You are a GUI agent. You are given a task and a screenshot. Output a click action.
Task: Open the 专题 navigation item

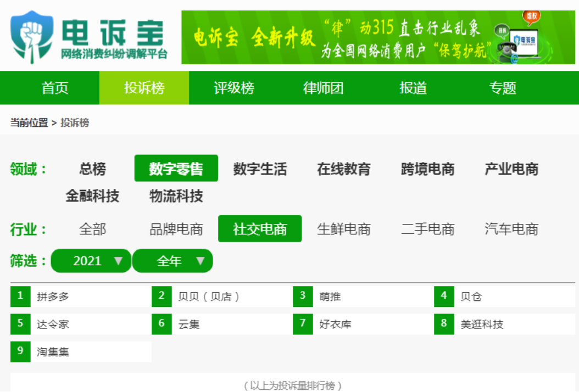tap(503, 88)
